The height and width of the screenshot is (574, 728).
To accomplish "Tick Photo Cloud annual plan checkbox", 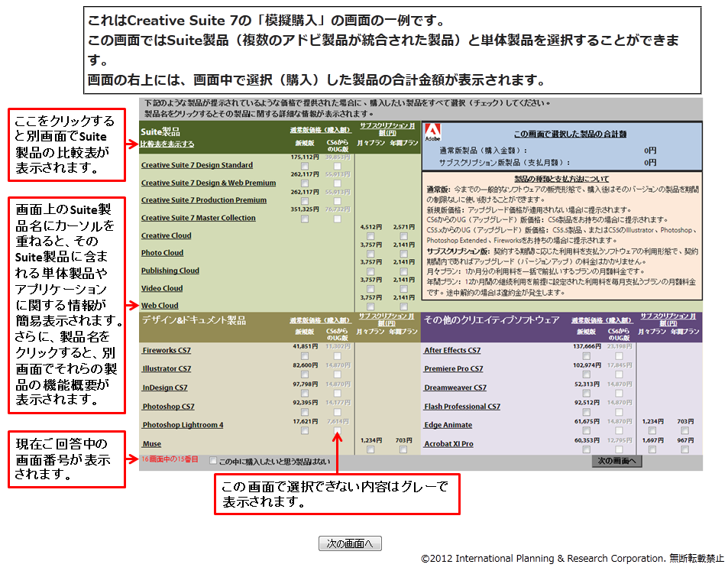I will tap(403, 254).
